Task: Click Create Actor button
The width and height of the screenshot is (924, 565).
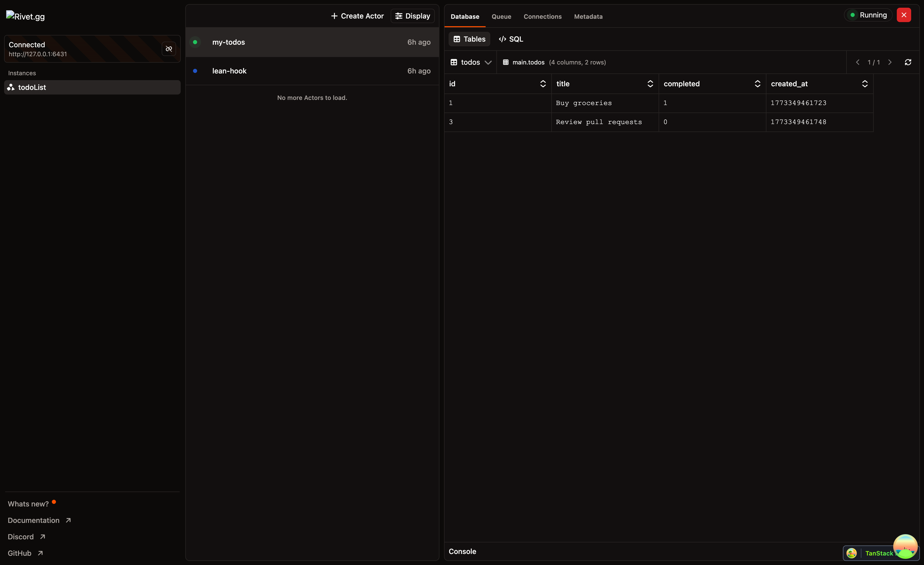Action: (357, 16)
